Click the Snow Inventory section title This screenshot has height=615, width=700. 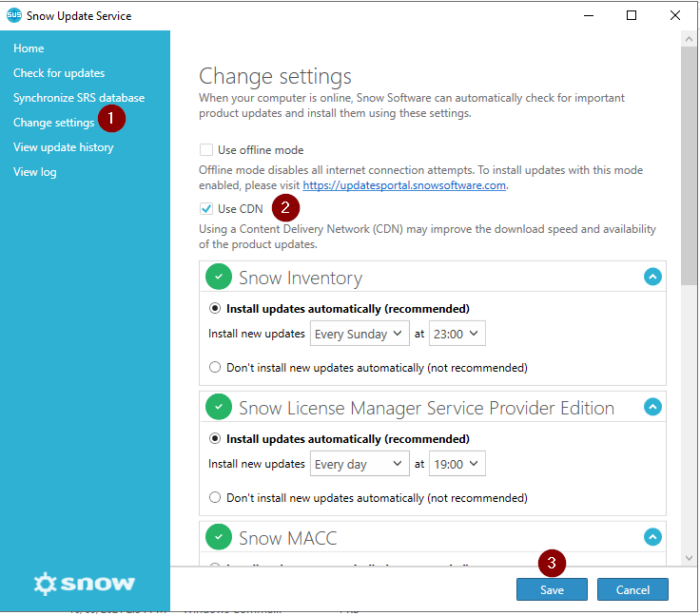(x=301, y=278)
